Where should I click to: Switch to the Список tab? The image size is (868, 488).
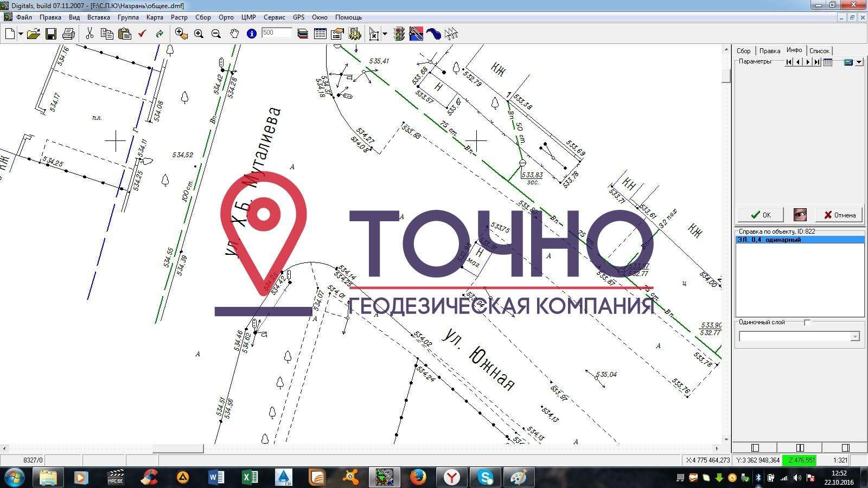(x=819, y=50)
